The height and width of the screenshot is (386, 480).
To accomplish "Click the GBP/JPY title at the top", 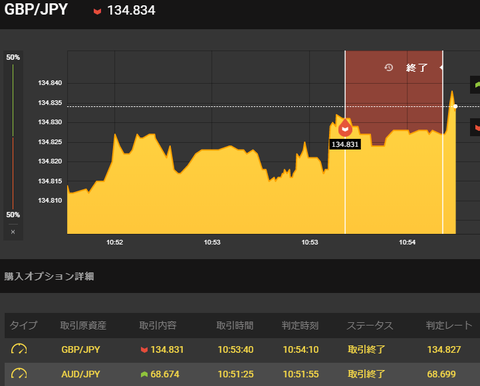I will pos(36,10).
